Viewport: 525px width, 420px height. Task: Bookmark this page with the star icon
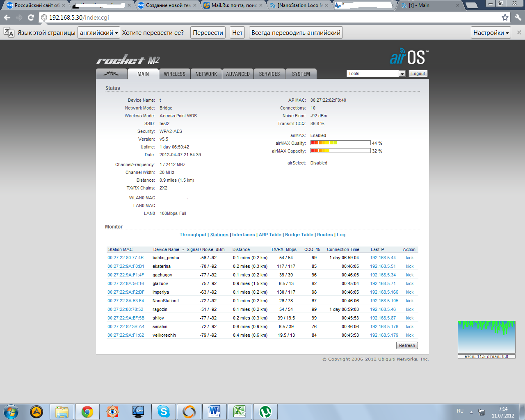coord(505,17)
